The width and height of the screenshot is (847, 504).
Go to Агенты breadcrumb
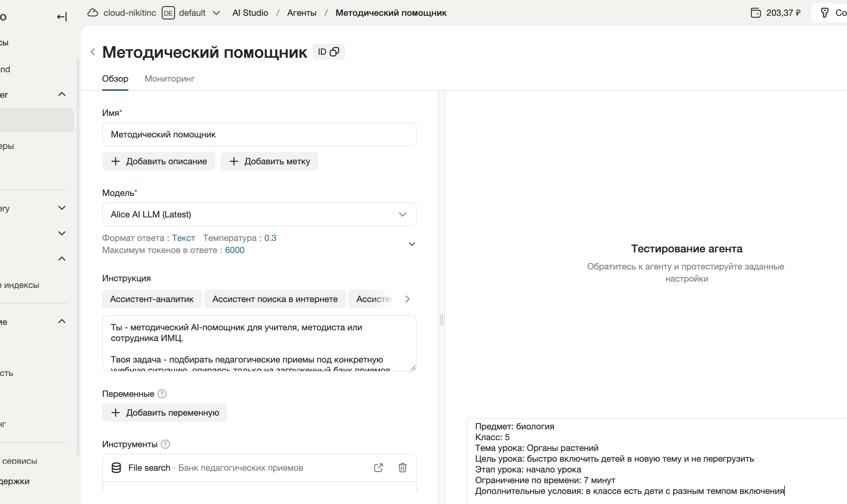301,13
